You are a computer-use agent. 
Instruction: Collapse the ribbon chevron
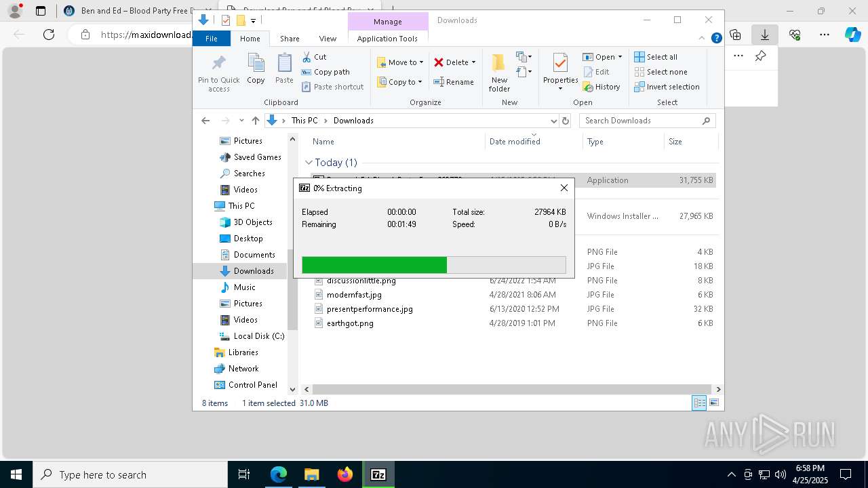(703, 39)
